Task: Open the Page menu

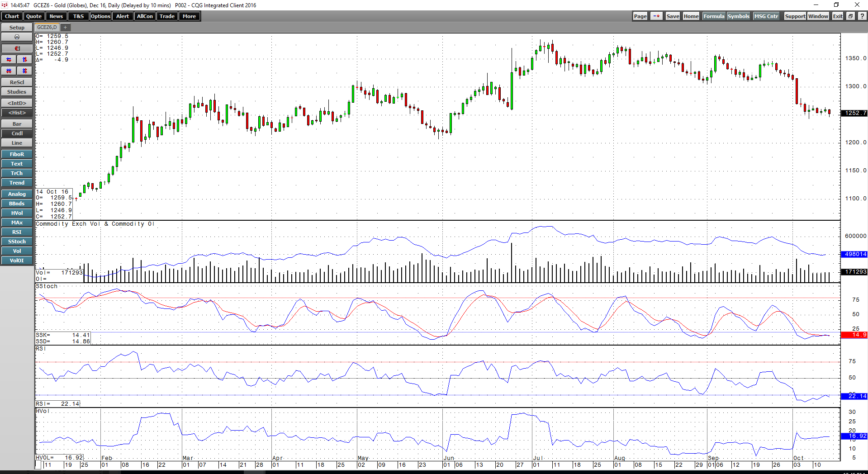Action: [640, 16]
